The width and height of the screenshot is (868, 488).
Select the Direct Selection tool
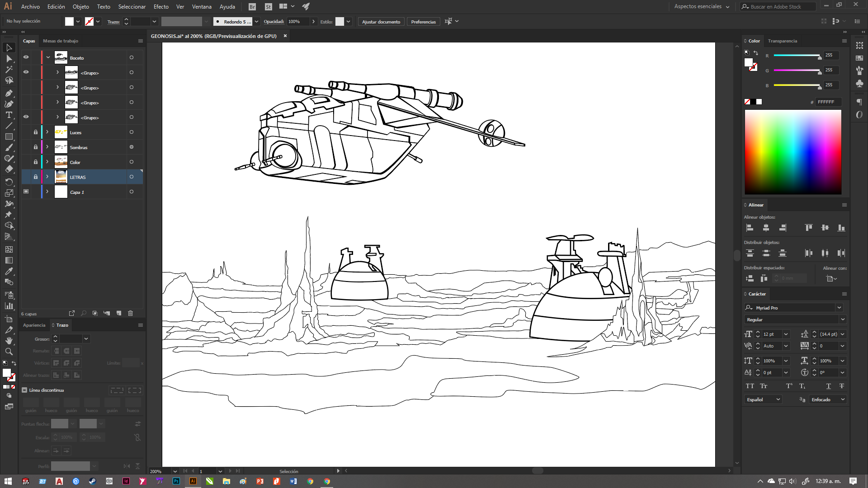tap(9, 59)
